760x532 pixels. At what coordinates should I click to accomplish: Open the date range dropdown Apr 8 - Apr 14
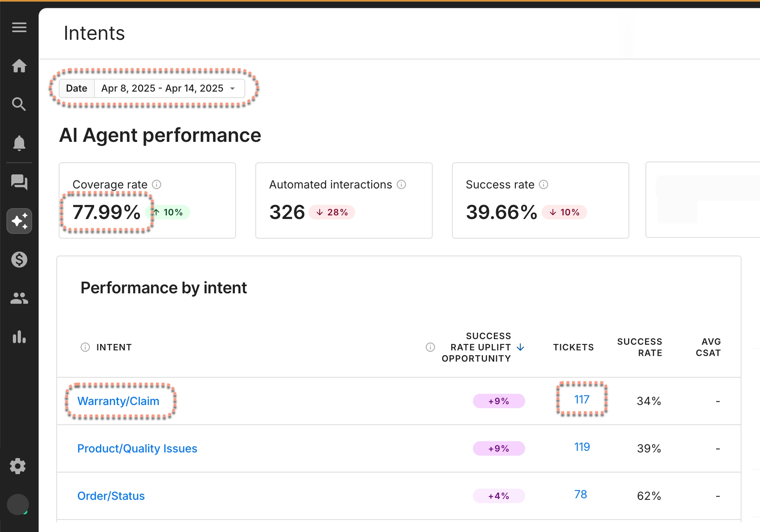click(x=169, y=88)
